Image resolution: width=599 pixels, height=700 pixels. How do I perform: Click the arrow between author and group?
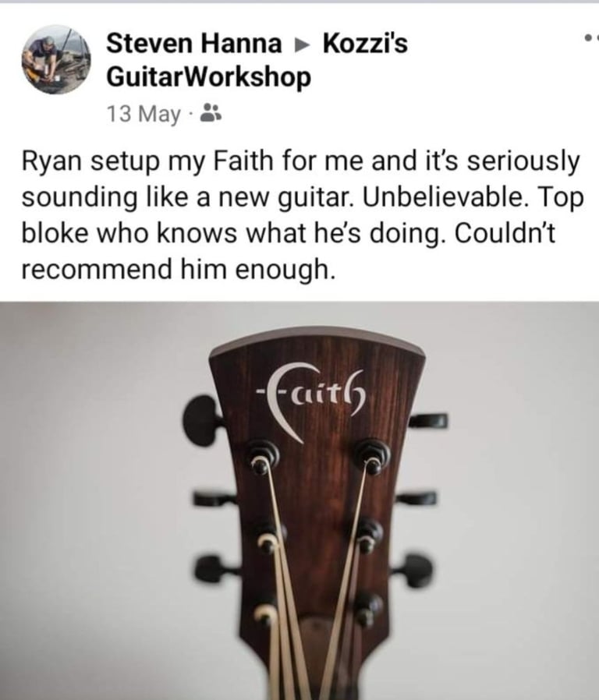tap(302, 44)
